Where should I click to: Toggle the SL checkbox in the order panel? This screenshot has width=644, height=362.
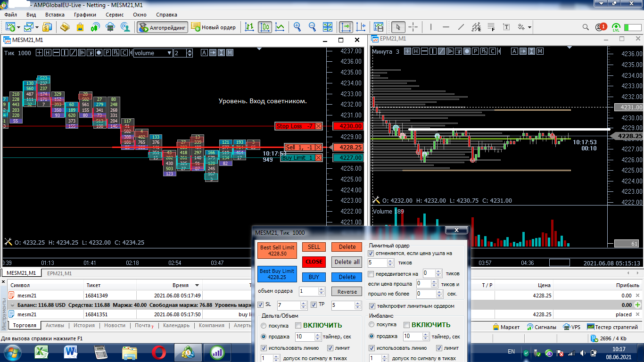pos(261,304)
